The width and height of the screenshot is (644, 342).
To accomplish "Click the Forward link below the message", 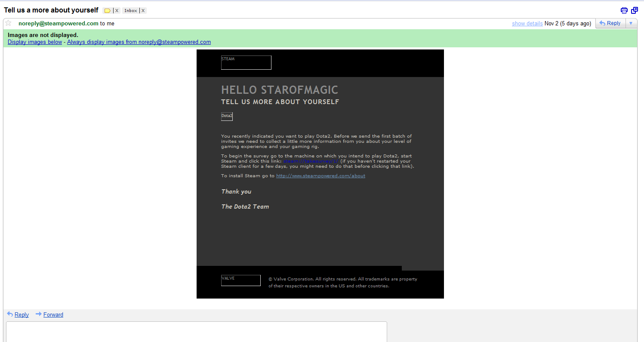I will pos(53,315).
